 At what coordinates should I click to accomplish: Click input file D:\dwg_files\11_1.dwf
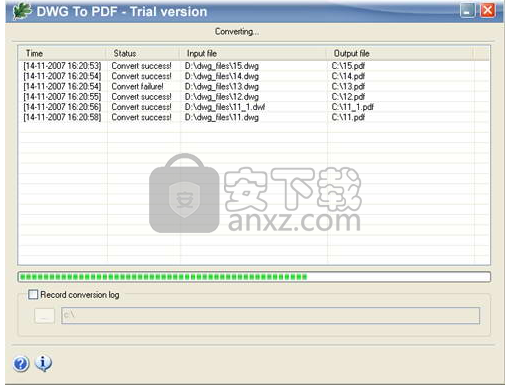(x=225, y=107)
